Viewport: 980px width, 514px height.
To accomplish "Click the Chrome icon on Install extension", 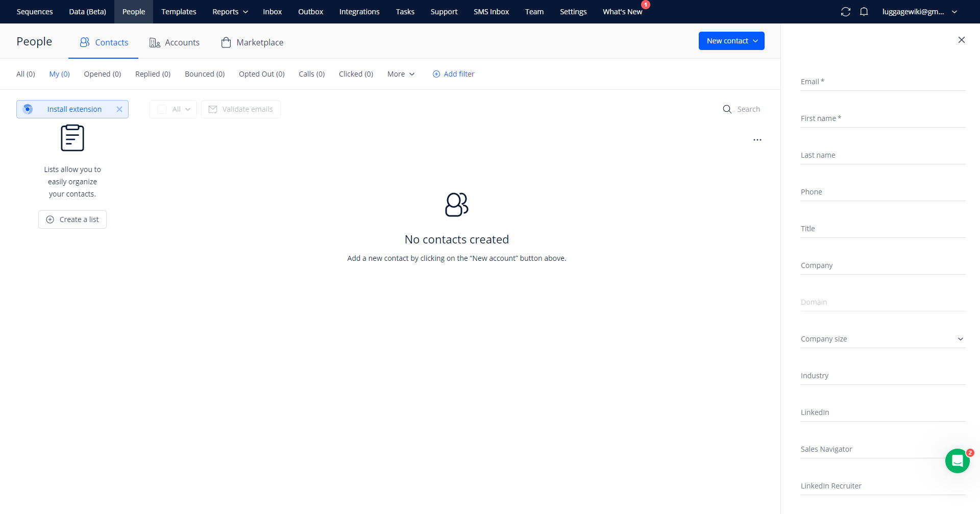I will point(28,109).
